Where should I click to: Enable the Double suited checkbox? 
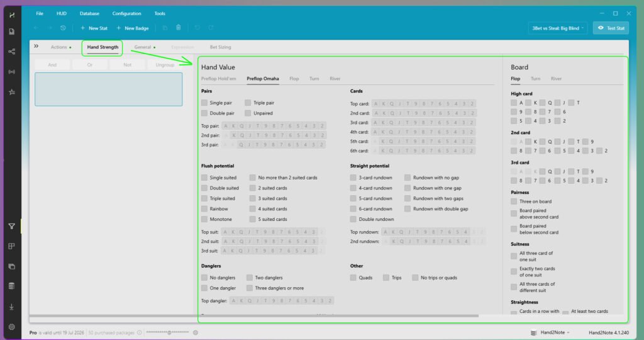pos(204,188)
